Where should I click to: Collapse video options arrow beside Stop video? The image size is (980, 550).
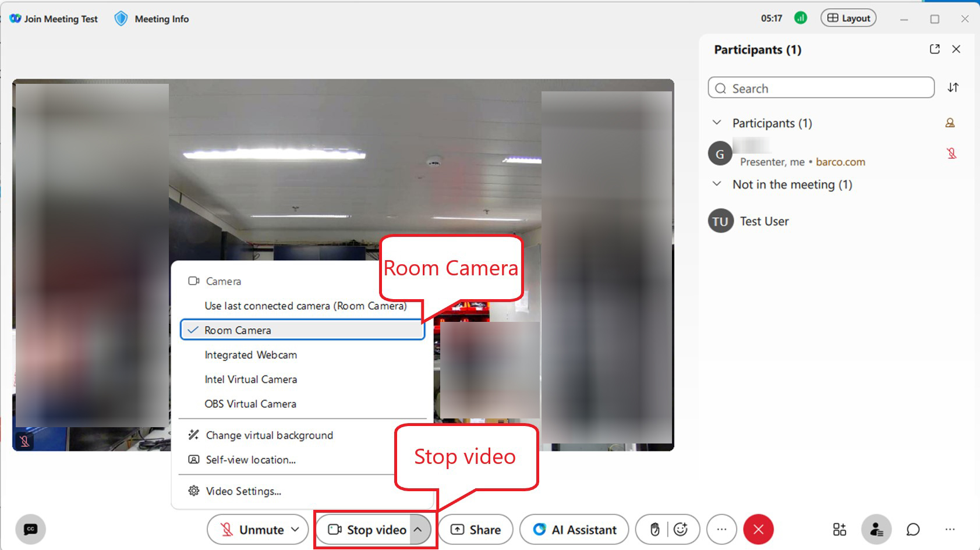pyautogui.click(x=418, y=530)
